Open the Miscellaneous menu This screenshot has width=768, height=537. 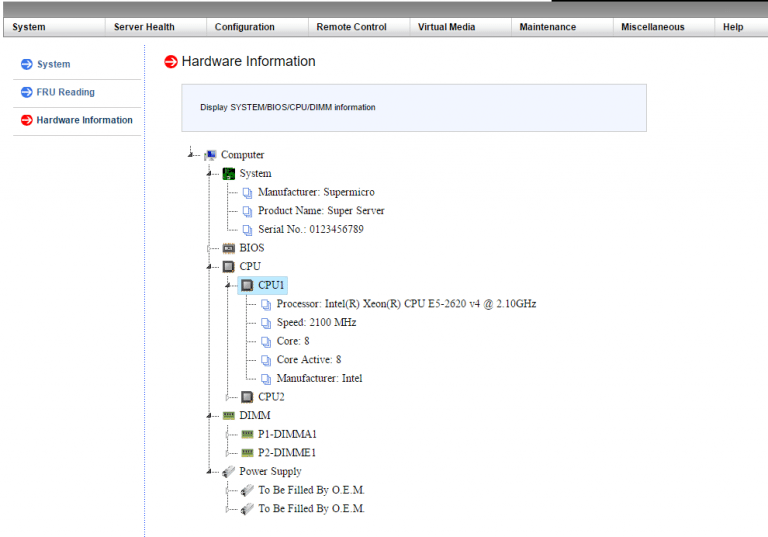click(652, 27)
